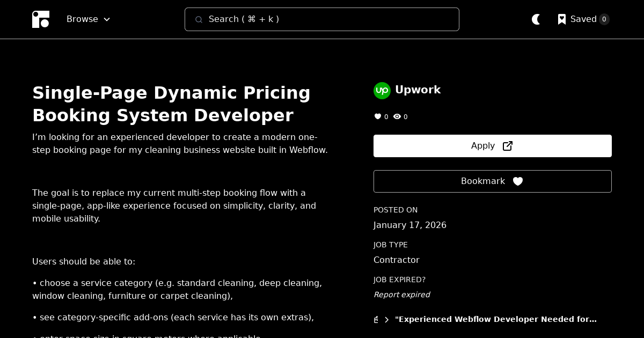
Task: Click the small icon before the related job title
Action: point(376,319)
